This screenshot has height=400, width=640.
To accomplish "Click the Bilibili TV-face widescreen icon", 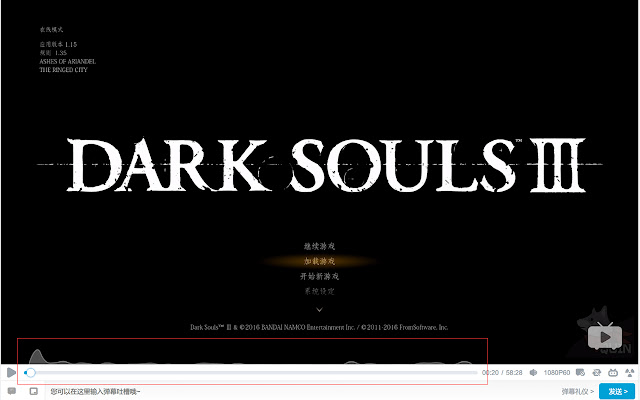I will click(x=613, y=373).
